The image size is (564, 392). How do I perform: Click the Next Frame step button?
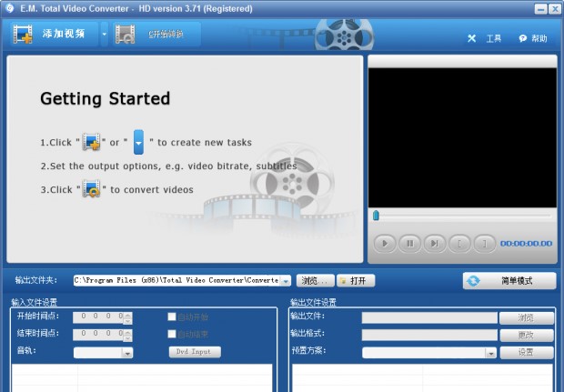(x=435, y=243)
